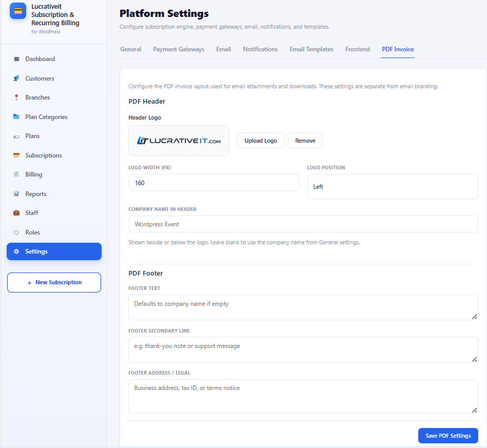Screen dimensions: 487x448
Task: Click the Footer Text resize handle
Action: pyautogui.click(x=474, y=317)
